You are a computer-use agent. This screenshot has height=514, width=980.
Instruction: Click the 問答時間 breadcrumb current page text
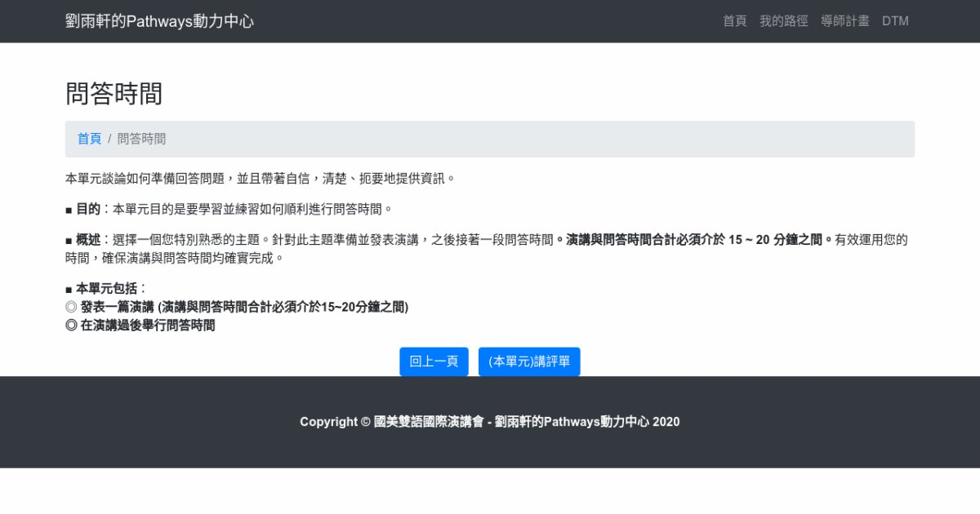141,139
